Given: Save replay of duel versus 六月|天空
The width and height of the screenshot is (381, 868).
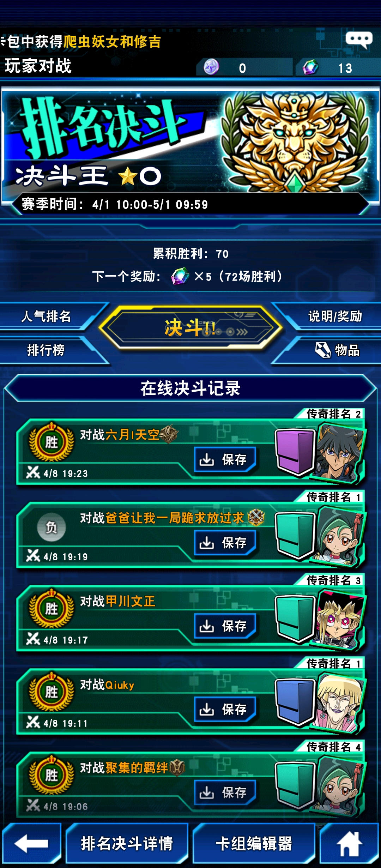Looking at the screenshot, I should (225, 459).
